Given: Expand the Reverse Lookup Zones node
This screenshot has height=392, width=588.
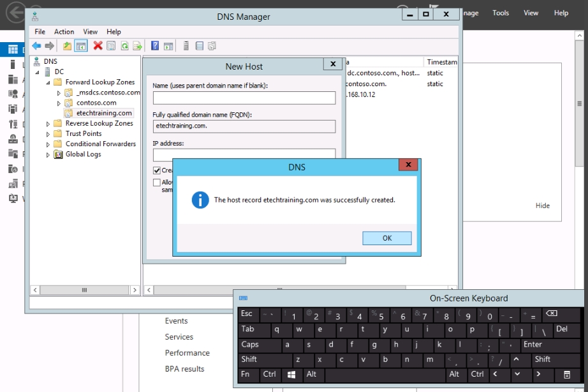Looking at the screenshot, I should pyautogui.click(x=48, y=123).
